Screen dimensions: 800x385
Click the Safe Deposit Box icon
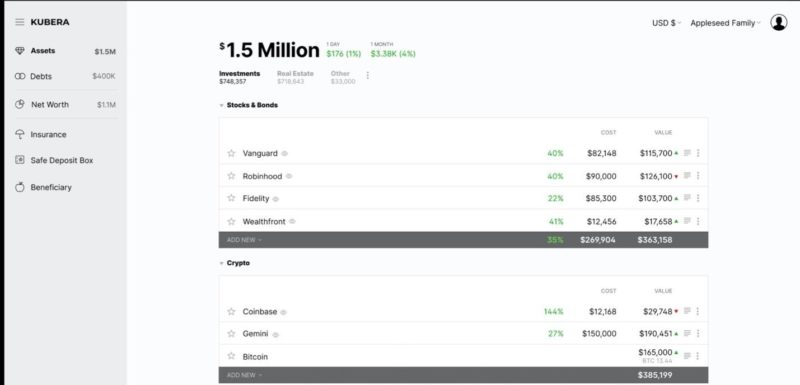[19, 160]
